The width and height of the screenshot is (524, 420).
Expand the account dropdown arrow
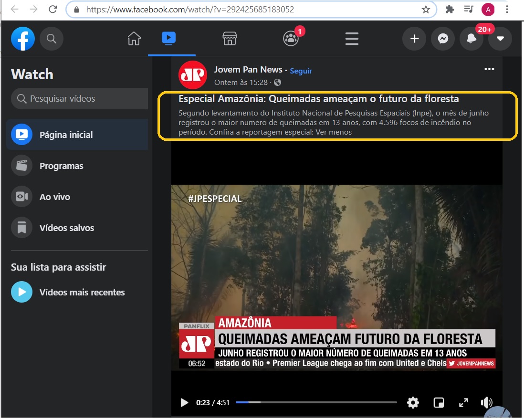click(x=500, y=39)
